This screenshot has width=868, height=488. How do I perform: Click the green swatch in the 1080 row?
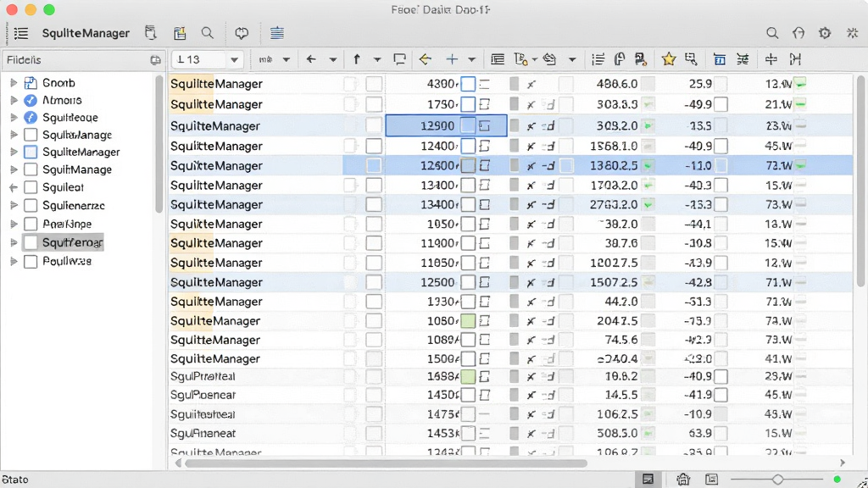click(468, 321)
